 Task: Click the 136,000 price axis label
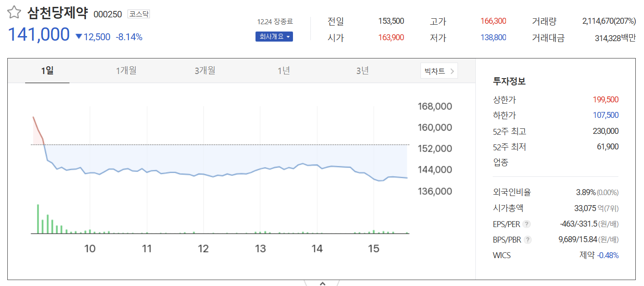click(x=435, y=191)
